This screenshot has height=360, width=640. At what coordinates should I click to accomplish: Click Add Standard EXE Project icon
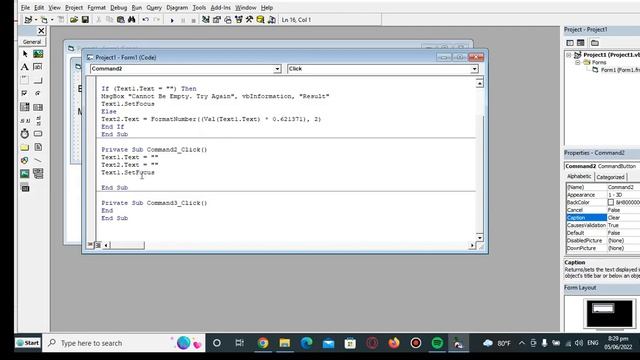pyautogui.click(x=28, y=20)
